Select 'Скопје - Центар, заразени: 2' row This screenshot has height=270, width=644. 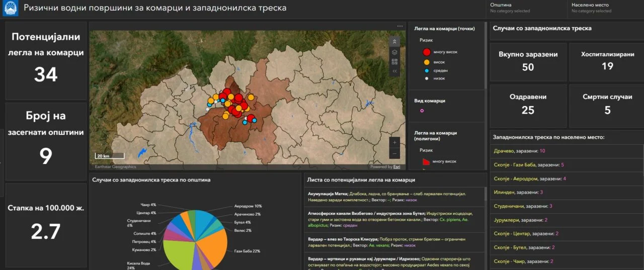pyautogui.click(x=567, y=234)
